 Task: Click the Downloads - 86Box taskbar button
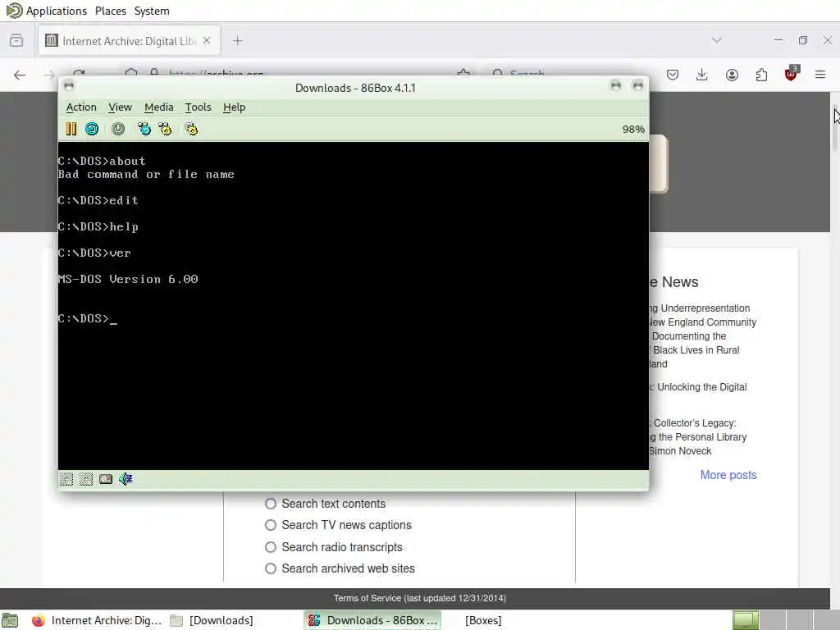[x=373, y=620]
